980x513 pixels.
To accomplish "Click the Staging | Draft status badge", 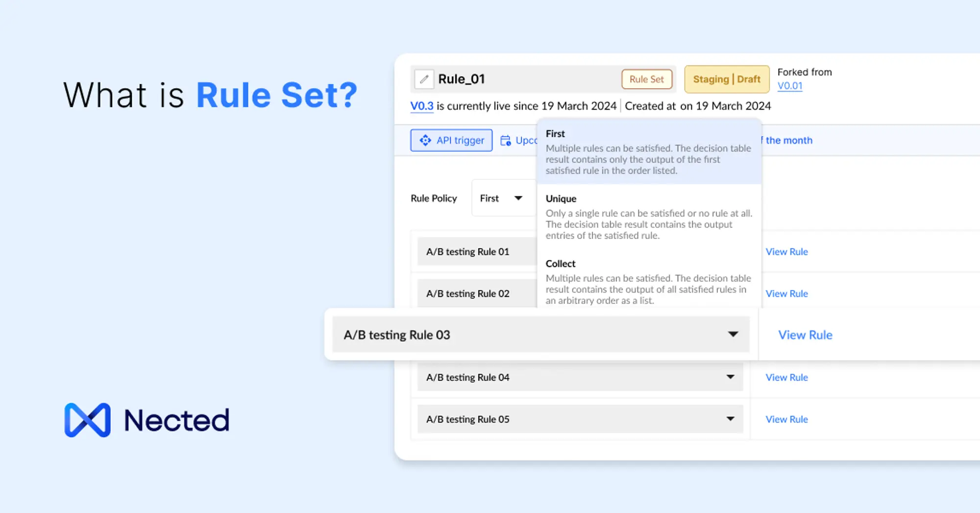I will click(727, 79).
